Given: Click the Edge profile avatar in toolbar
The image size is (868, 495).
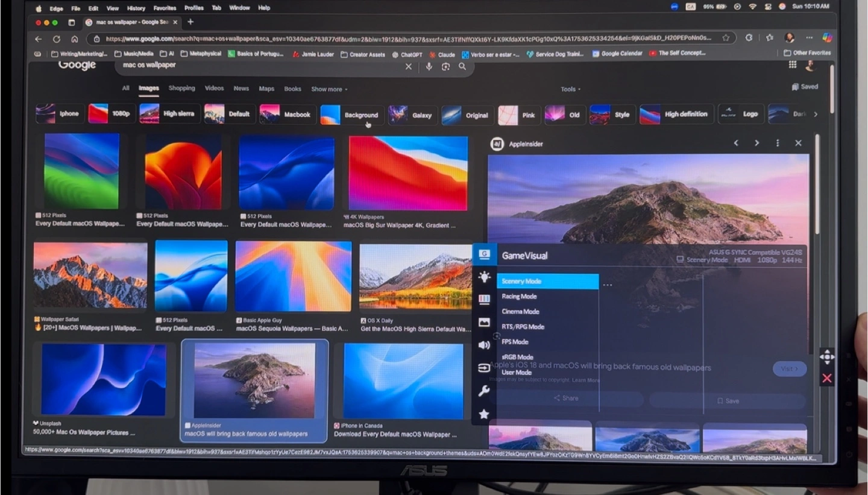Looking at the screenshot, I should point(790,37).
